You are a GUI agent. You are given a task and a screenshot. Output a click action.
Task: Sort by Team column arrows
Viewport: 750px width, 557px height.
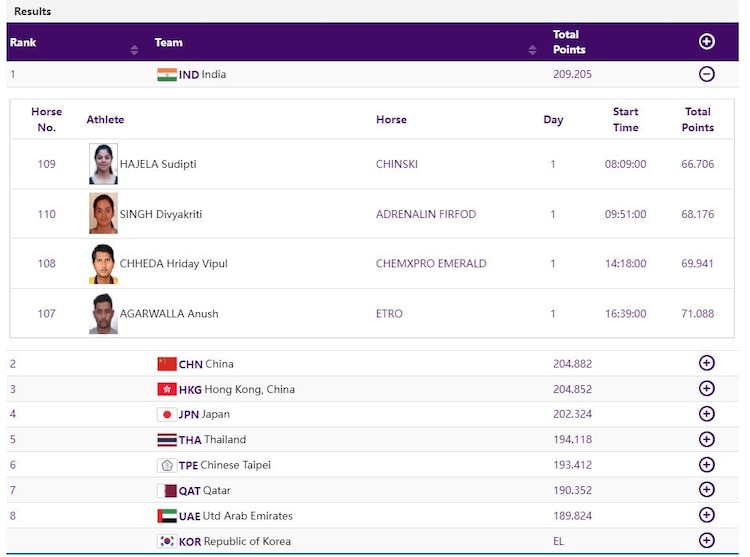(533, 49)
